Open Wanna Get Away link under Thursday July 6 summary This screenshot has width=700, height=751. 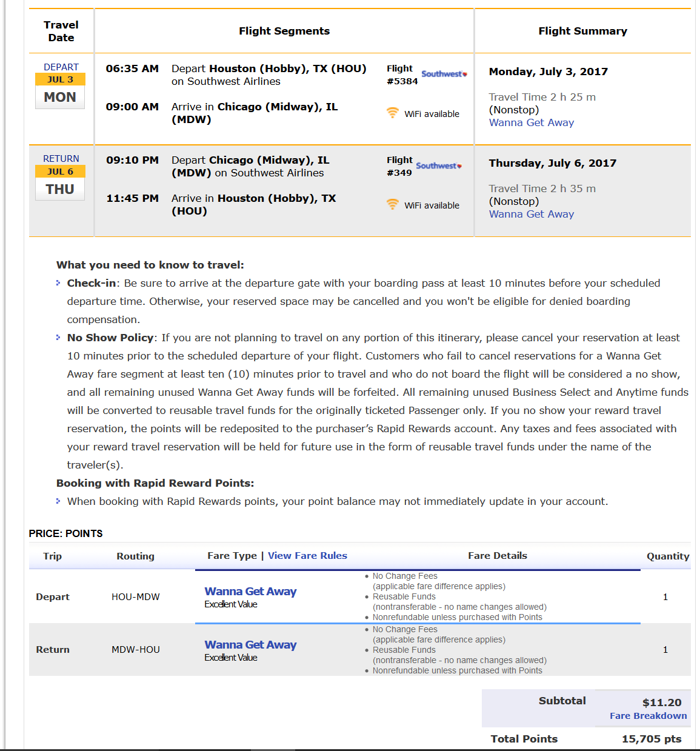coord(532,214)
